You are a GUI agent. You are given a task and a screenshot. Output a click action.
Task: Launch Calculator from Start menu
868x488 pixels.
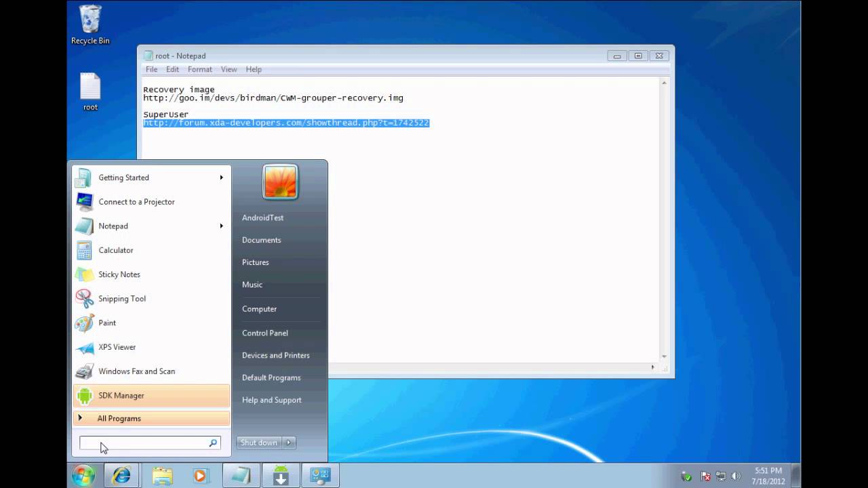(x=151, y=250)
